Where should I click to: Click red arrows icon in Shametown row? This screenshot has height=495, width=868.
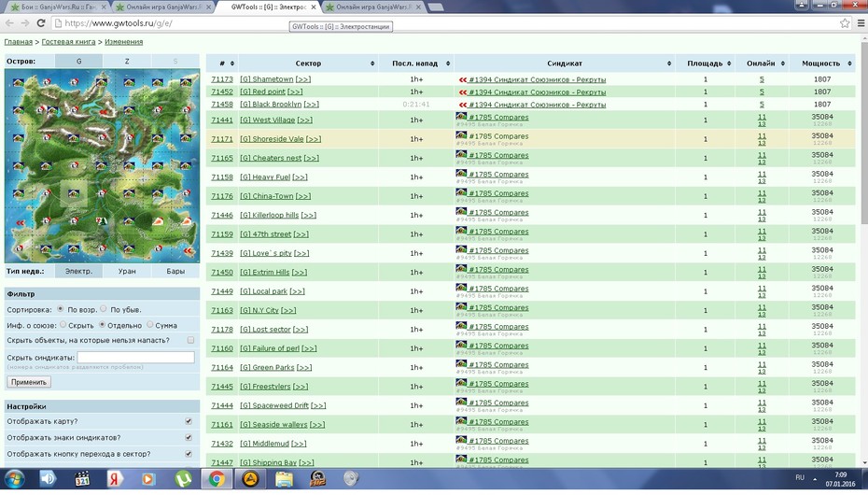[463, 79]
